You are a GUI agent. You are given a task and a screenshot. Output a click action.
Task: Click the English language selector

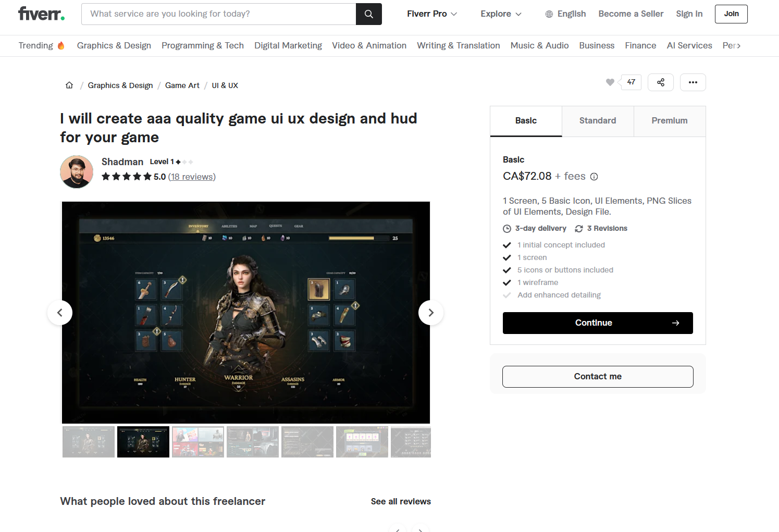coord(565,14)
